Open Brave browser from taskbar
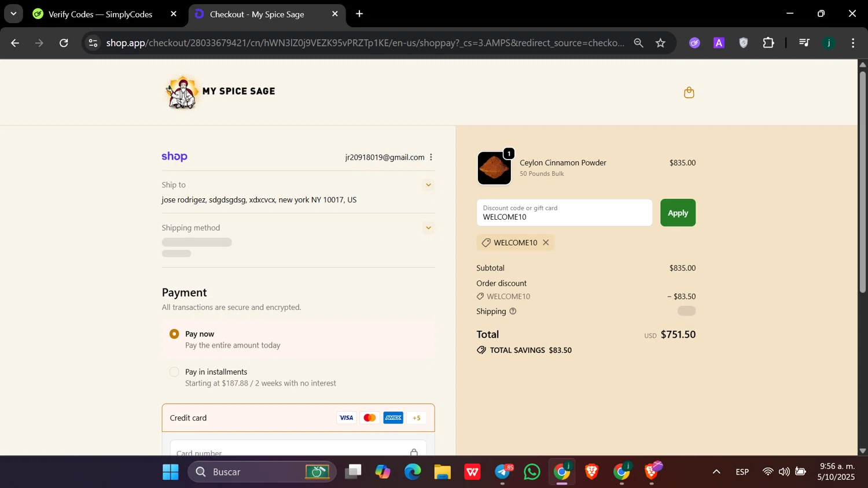Image resolution: width=868 pixels, height=488 pixels. [591, 472]
